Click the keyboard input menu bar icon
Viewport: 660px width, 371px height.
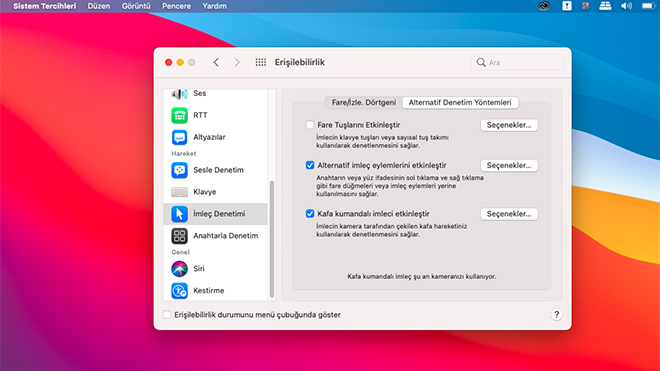click(x=605, y=6)
